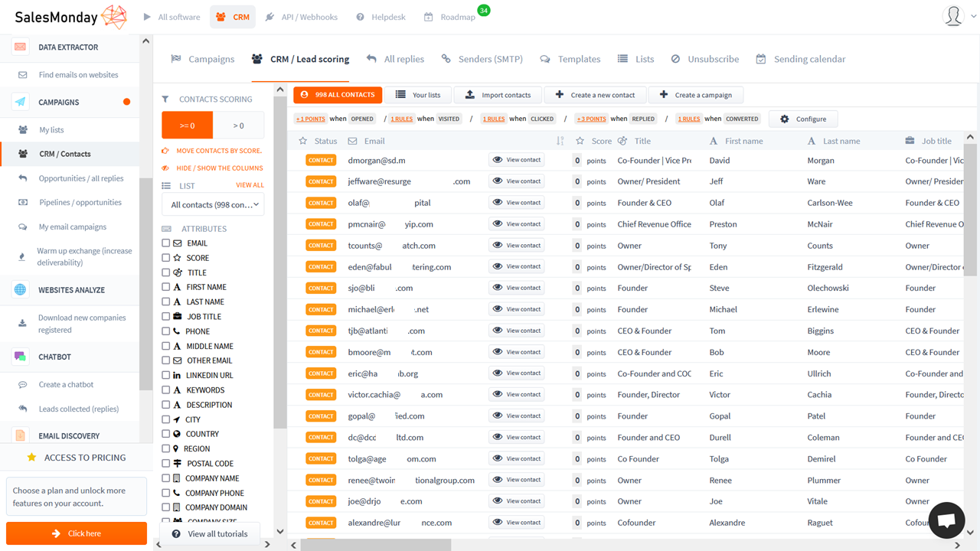Expand the All software menu
The height and width of the screenshot is (551, 980).
point(172,17)
